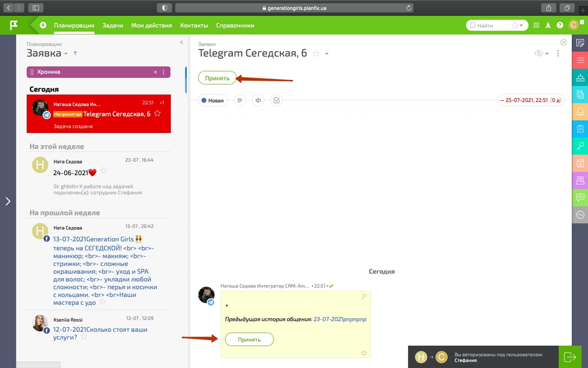This screenshot has width=588, height=368.
Task: Click the green plus add icon
Action: pos(43,25)
